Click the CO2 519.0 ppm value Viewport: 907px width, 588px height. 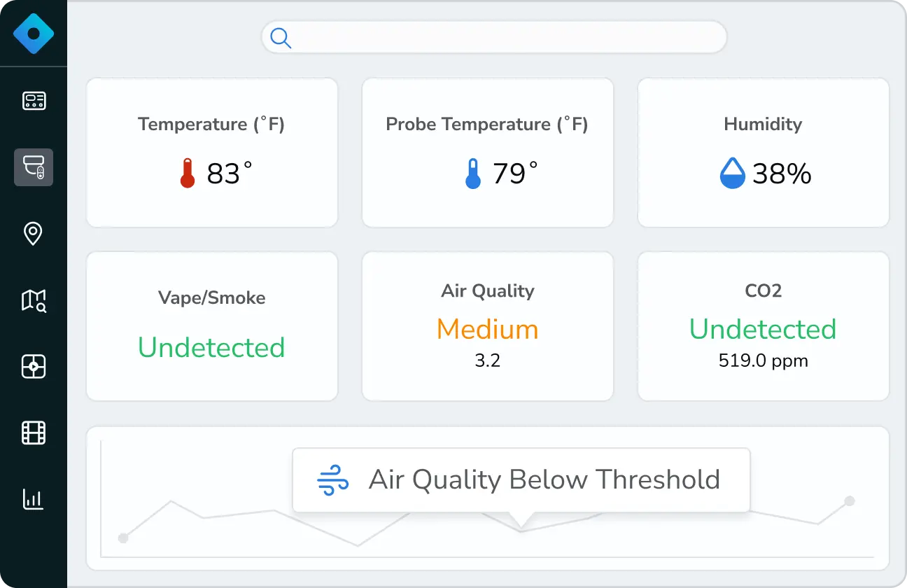[763, 361]
